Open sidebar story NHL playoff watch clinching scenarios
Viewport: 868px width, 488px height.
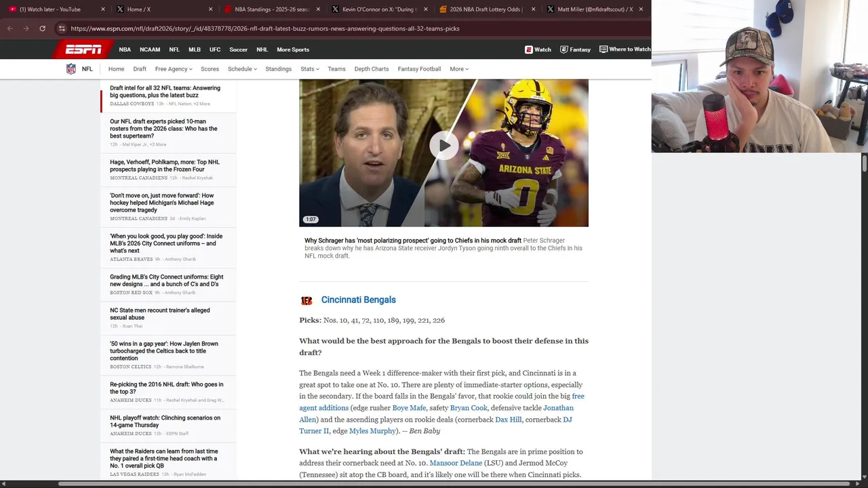coord(165,422)
